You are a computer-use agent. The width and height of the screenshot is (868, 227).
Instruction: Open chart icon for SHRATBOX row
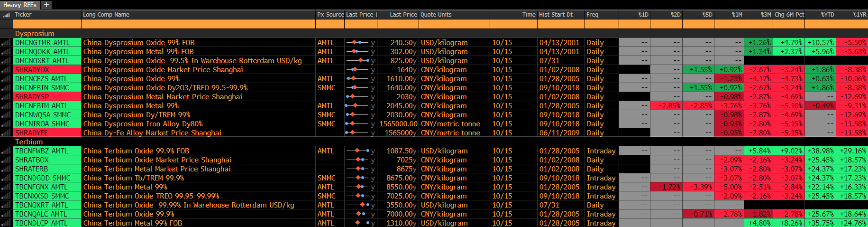click(6, 160)
